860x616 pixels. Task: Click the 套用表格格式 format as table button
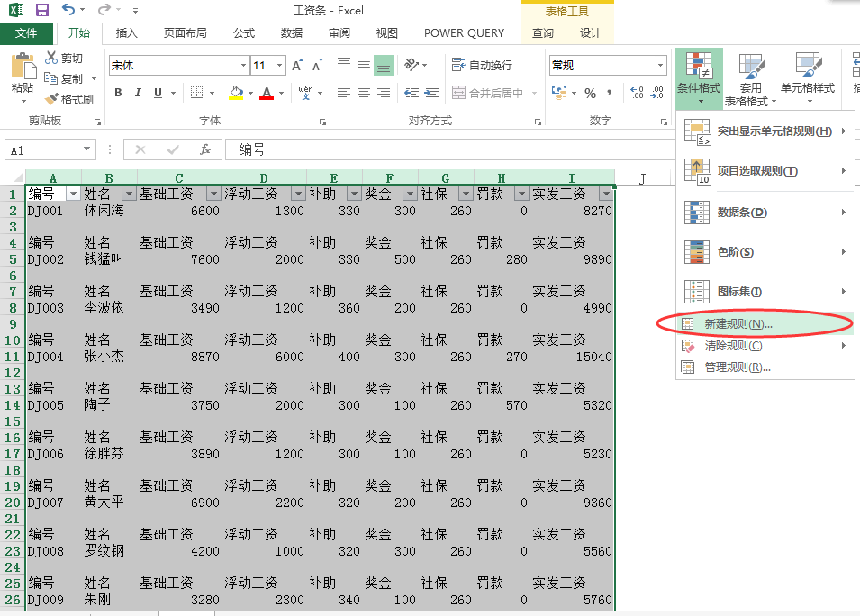[x=750, y=79]
